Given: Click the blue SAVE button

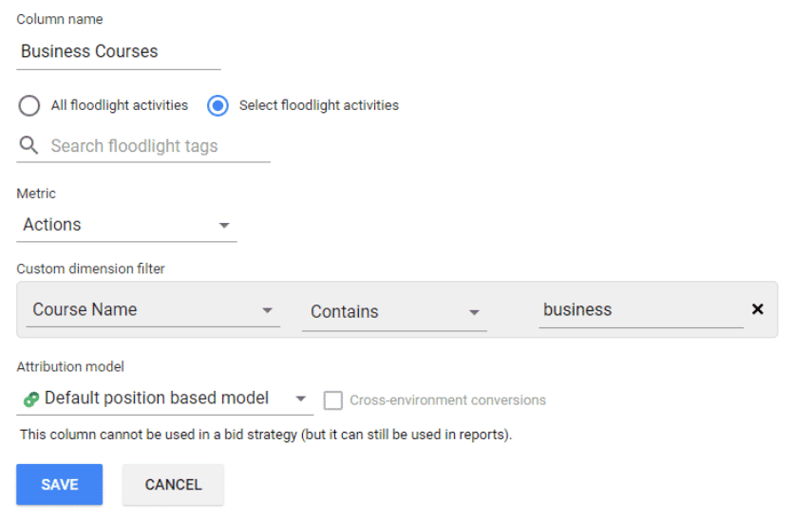Looking at the screenshot, I should pyautogui.click(x=59, y=484).
